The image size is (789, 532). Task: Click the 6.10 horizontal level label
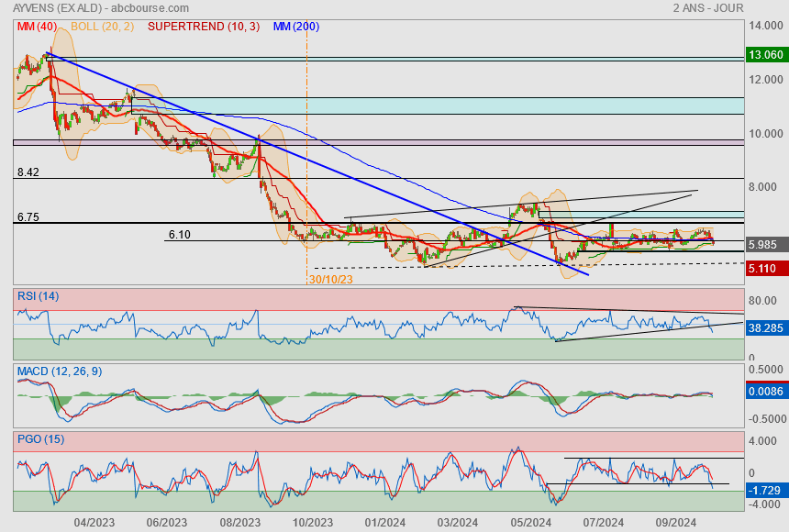(x=180, y=235)
